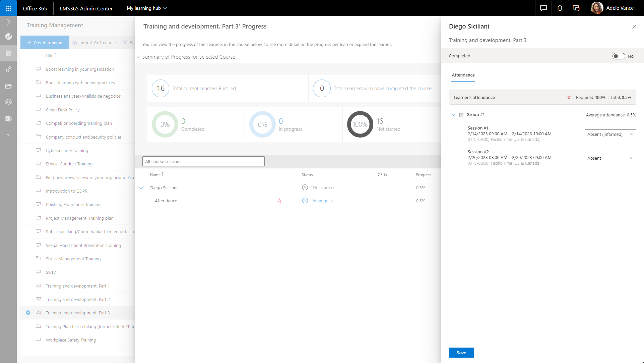Deselect the Training and development Part 3 checkmark
This screenshot has height=363, width=644.
[28, 313]
